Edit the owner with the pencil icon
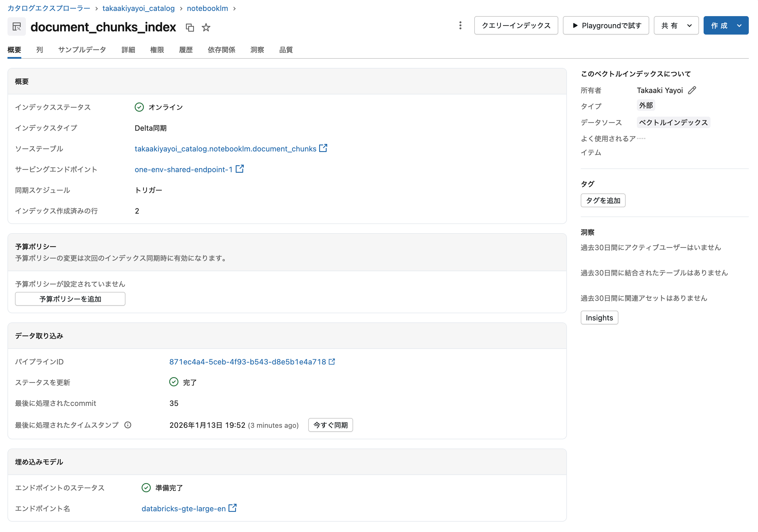The height and width of the screenshot is (532, 758). (693, 90)
